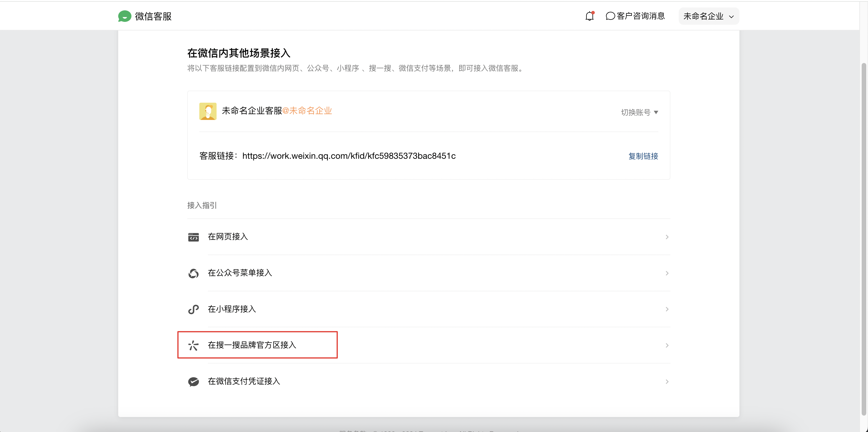Click the 接入指引 section heading
868x432 pixels.
[202, 205]
